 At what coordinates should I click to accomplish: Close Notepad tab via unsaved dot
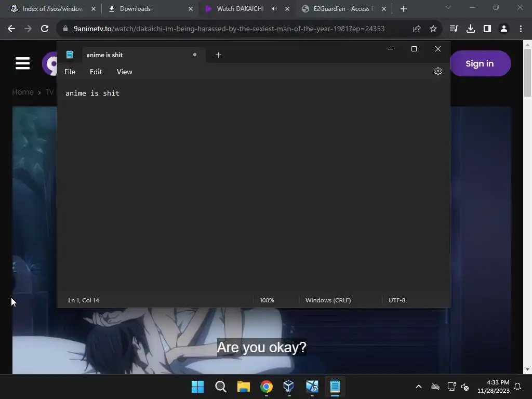coord(195,55)
